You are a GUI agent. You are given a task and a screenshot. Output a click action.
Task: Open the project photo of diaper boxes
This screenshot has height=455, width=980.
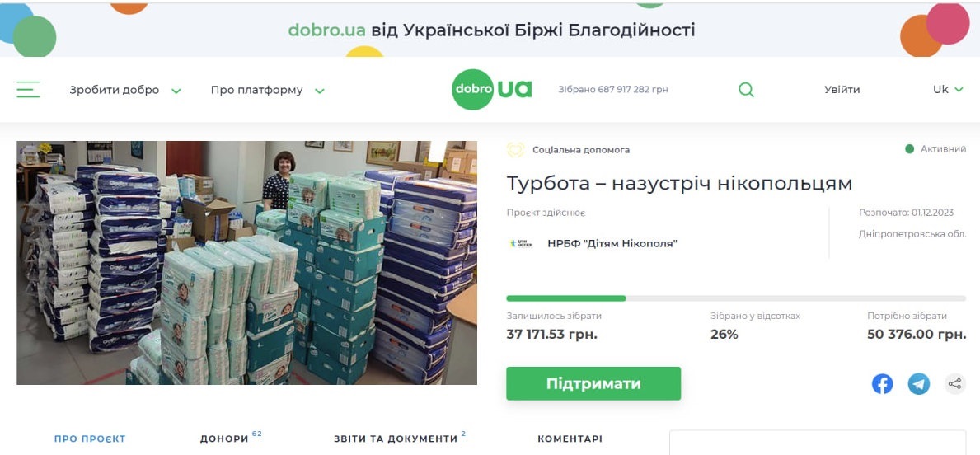(247, 262)
